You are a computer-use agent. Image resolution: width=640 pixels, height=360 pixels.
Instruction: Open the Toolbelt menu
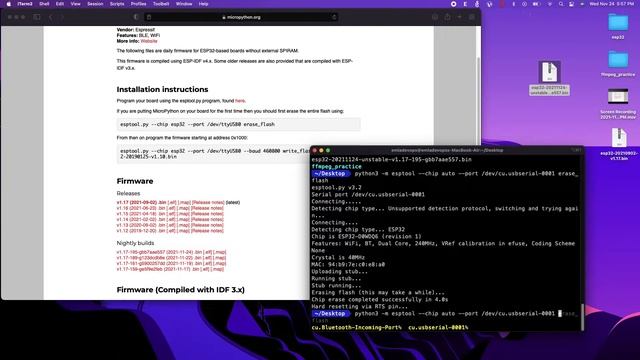(x=161, y=4)
